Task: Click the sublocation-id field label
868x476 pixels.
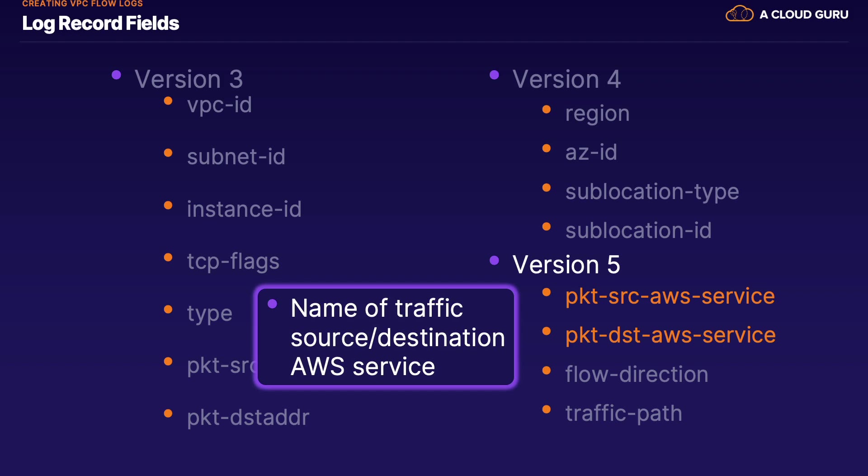Action: click(638, 230)
